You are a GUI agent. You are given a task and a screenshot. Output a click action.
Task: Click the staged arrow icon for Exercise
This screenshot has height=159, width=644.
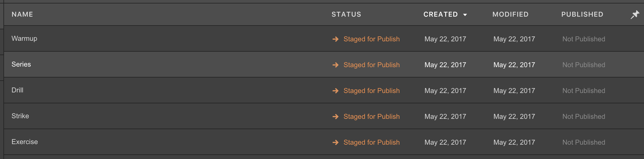pos(336,142)
